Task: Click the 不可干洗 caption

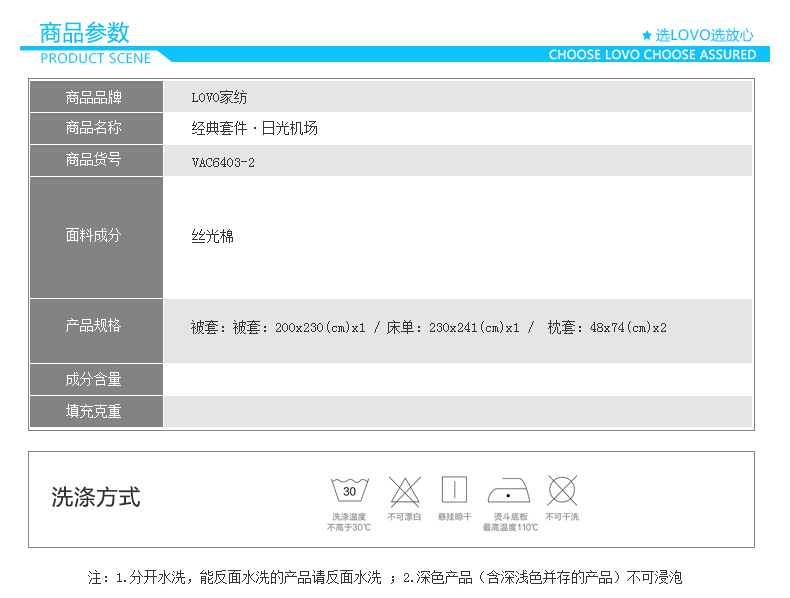Action: click(562, 517)
